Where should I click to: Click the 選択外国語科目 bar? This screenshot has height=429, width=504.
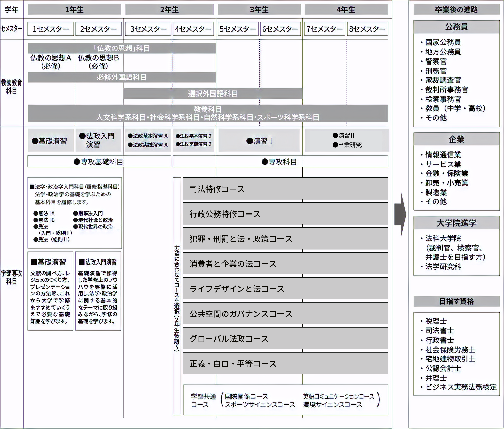tap(213, 94)
